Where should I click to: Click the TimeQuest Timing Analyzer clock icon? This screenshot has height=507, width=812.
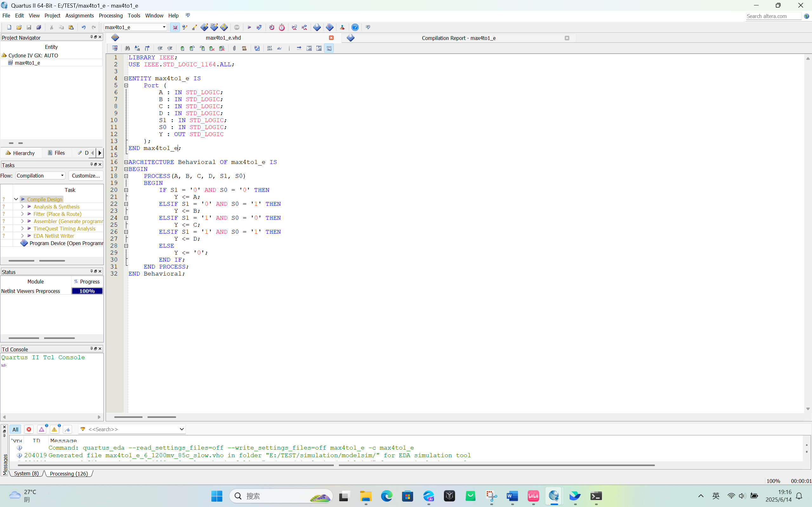[x=281, y=27]
